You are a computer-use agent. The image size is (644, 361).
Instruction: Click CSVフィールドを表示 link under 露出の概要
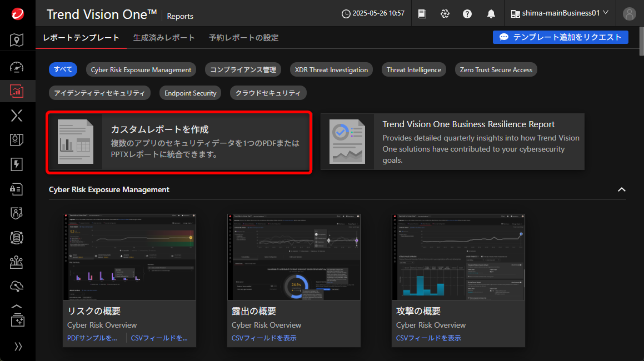pyautogui.click(x=264, y=338)
